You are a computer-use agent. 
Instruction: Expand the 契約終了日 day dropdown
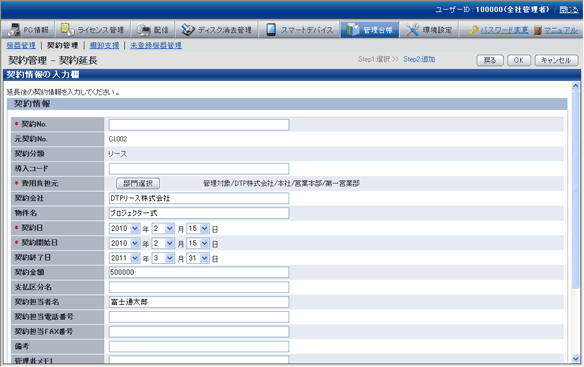point(204,258)
